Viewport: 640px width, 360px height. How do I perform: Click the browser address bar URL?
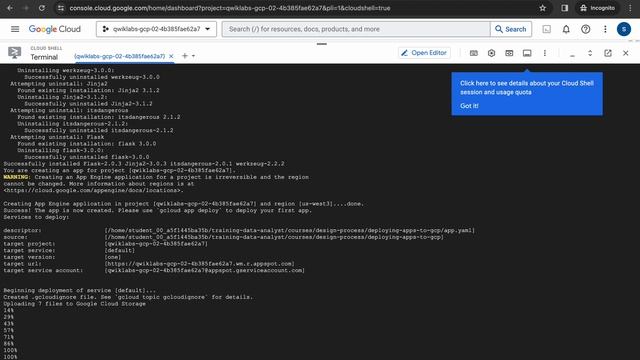coord(230,8)
